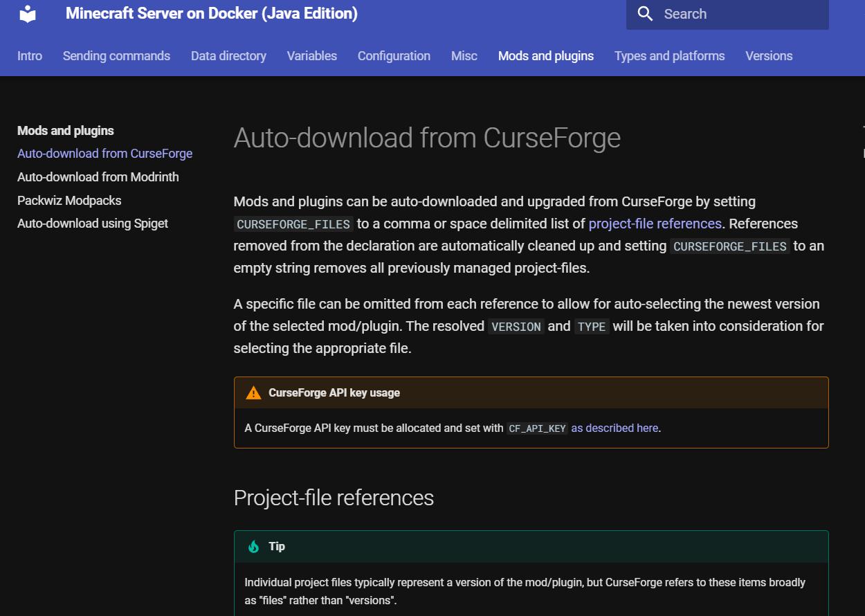Click the Mods and plugins tab
The height and width of the screenshot is (616, 865).
tap(545, 56)
